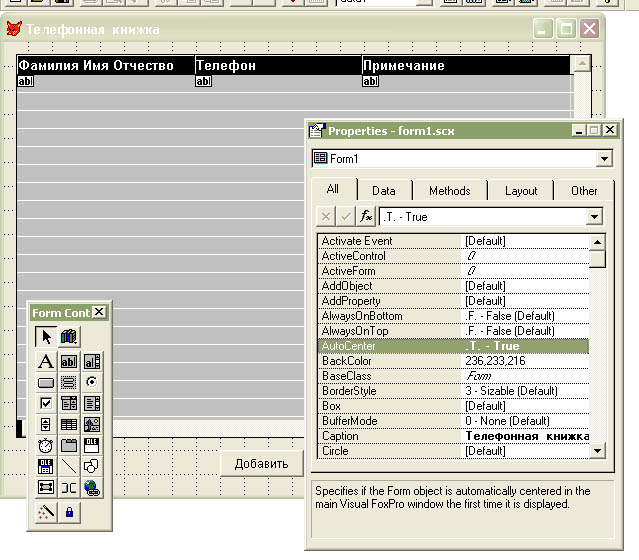Switch to the Data tab
The image size is (639, 560).
384,191
